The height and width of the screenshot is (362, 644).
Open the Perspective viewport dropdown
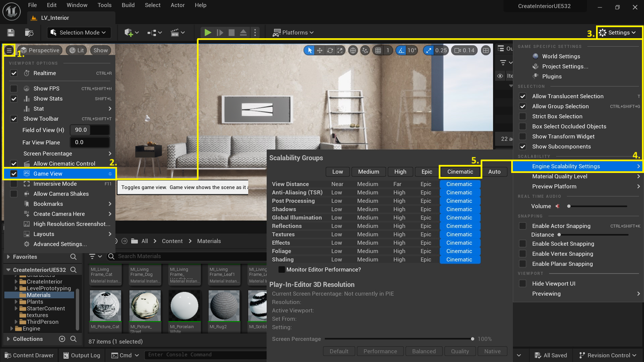coord(44,50)
